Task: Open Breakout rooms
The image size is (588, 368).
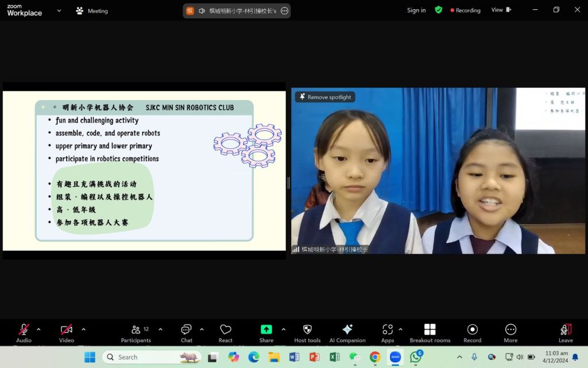Action: point(430,329)
